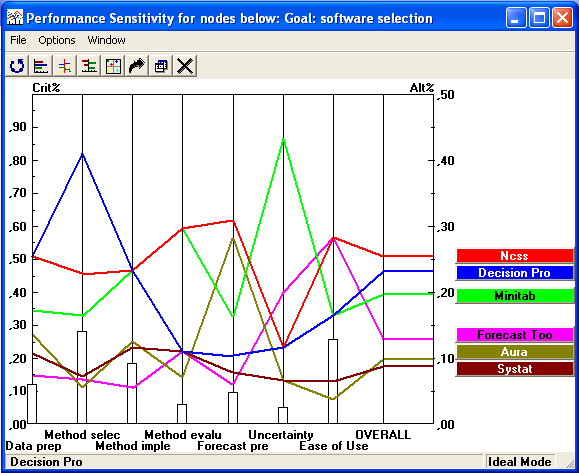Click the Forecast pre axis label

[233, 446]
